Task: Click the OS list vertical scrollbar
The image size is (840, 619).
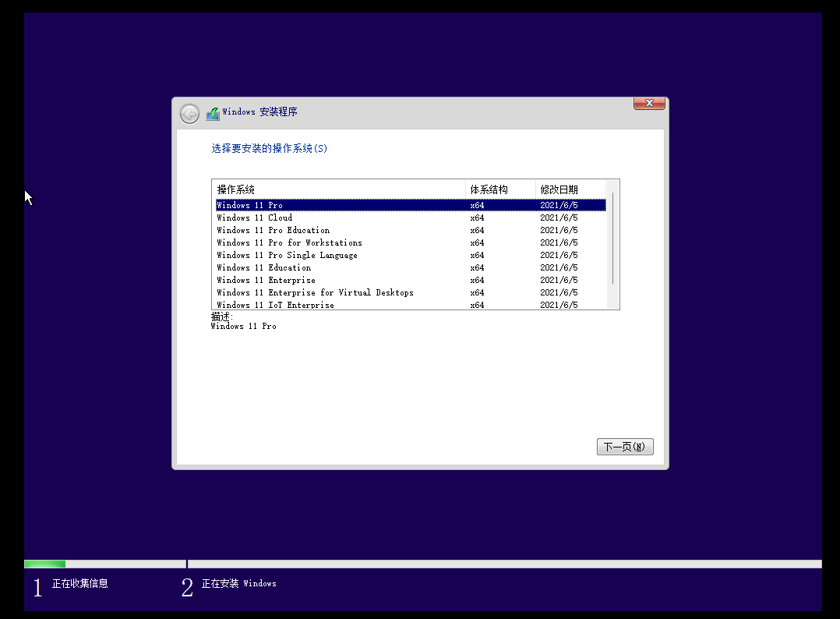Action: pyautogui.click(x=612, y=239)
